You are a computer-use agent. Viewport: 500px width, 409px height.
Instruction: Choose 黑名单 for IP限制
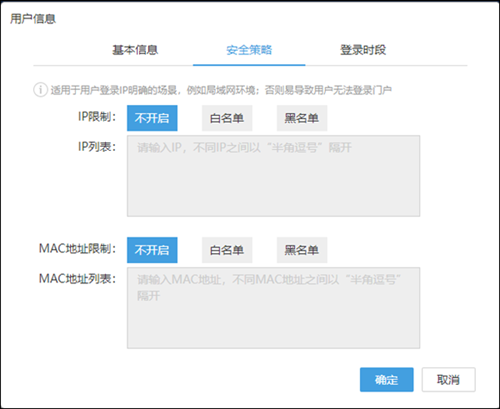pyautogui.click(x=302, y=118)
